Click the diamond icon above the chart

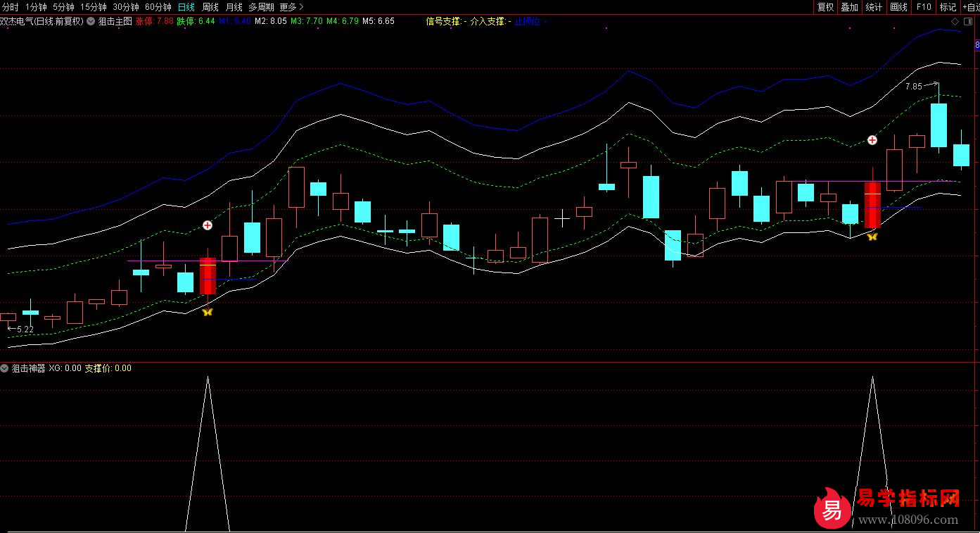[955, 22]
